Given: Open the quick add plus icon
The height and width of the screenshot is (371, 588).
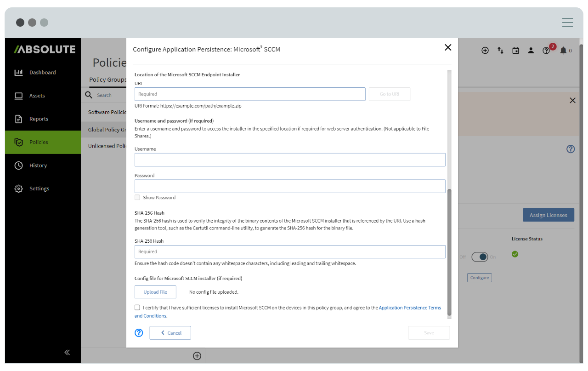Looking at the screenshot, I should tap(485, 51).
